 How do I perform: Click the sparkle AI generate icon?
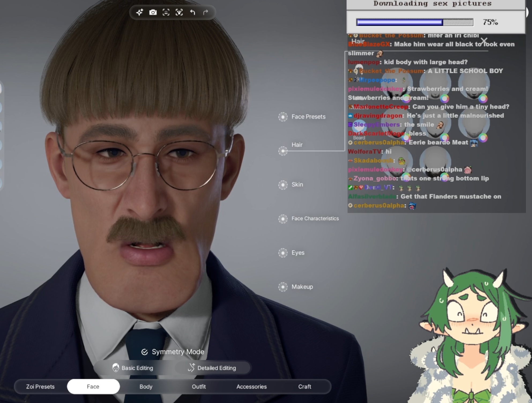point(139,12)
